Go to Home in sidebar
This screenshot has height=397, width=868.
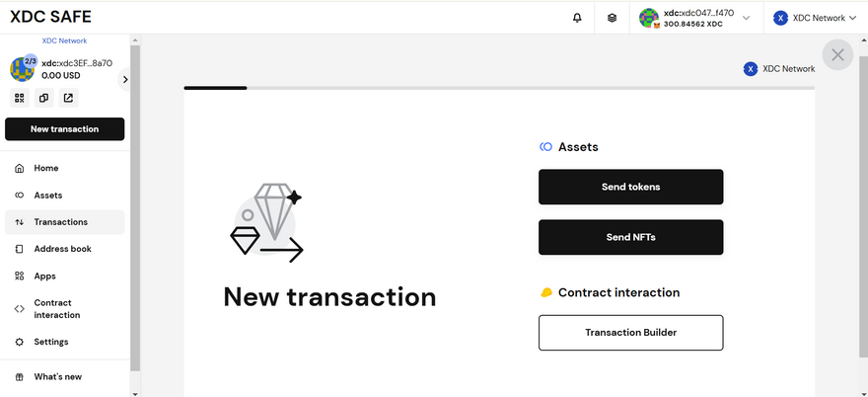[x=46, y=168]
